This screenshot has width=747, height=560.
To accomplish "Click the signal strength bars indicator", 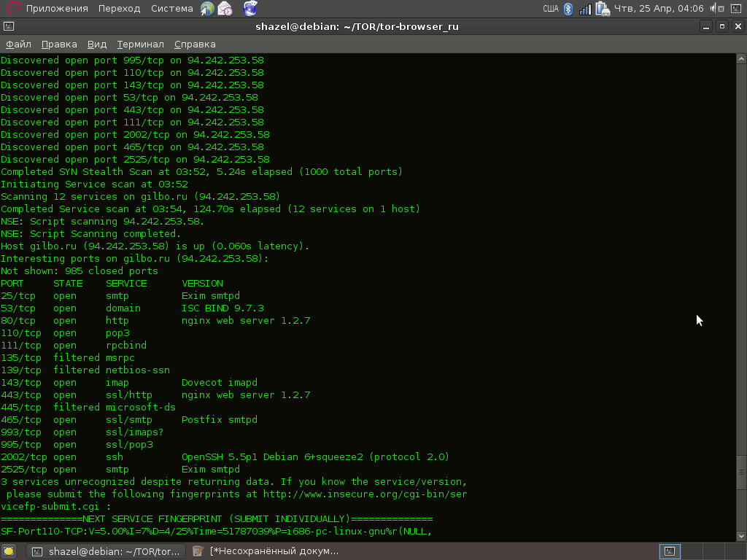I will pyautogui.click(x=585, y=9).
